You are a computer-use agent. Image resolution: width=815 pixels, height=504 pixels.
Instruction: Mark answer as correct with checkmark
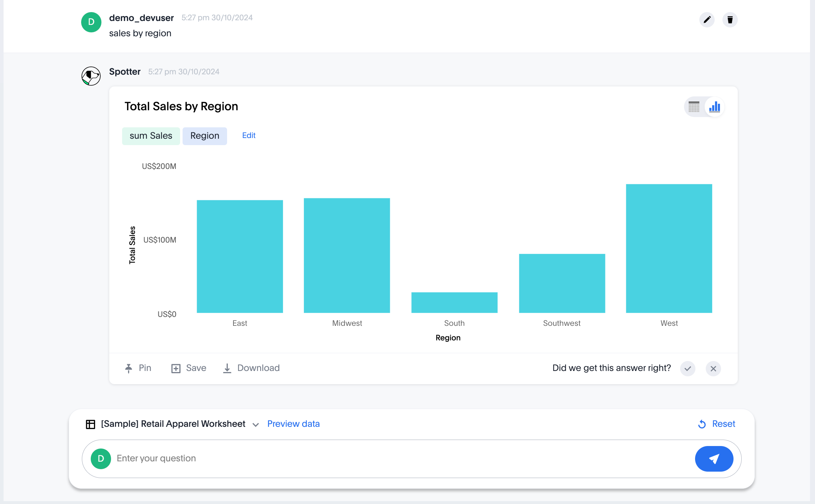pos(688,368)
